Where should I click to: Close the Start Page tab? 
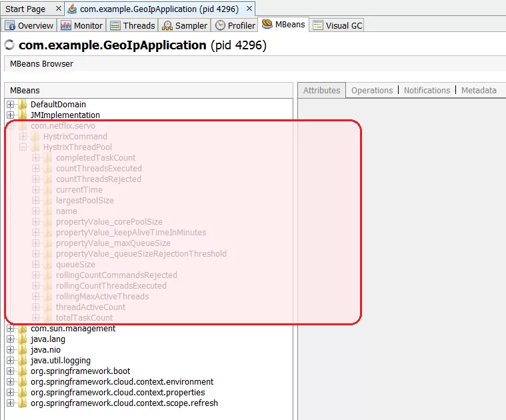tap(59, 9)
